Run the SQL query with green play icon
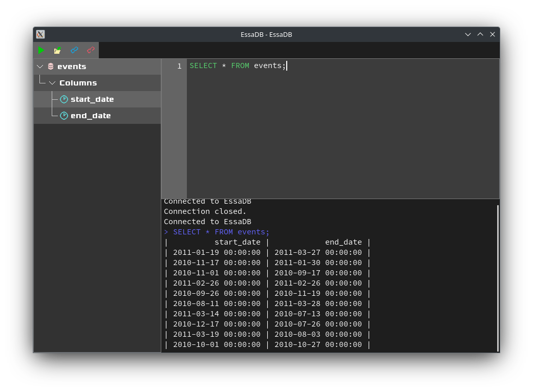Screen dimensions: 533x392 [x=41, y=50]
